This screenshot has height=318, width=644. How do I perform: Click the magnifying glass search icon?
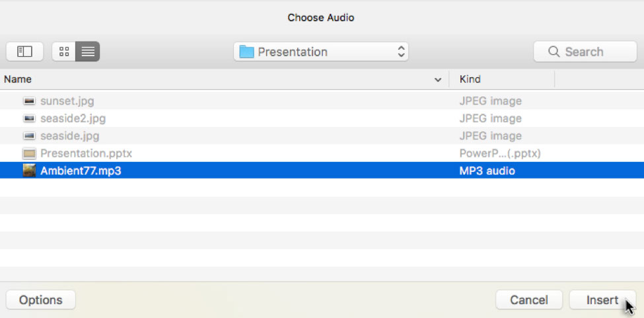(x=554, y=52)
